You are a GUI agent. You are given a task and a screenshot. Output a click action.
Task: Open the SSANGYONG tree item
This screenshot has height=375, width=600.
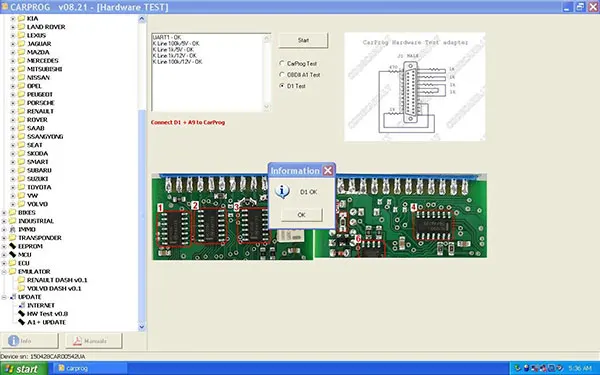point(45,137)
